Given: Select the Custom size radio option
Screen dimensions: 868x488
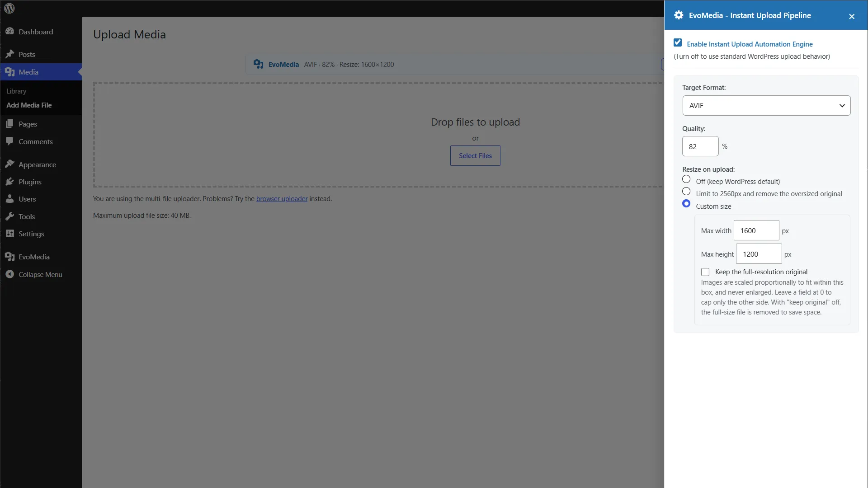Looking at the screenshot, I should (686, 204).
